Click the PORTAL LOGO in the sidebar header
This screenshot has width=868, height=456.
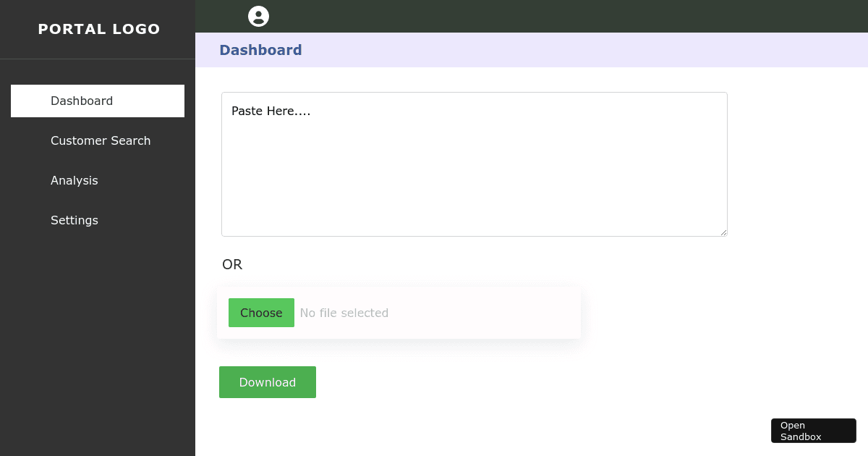tap(99, 29)
